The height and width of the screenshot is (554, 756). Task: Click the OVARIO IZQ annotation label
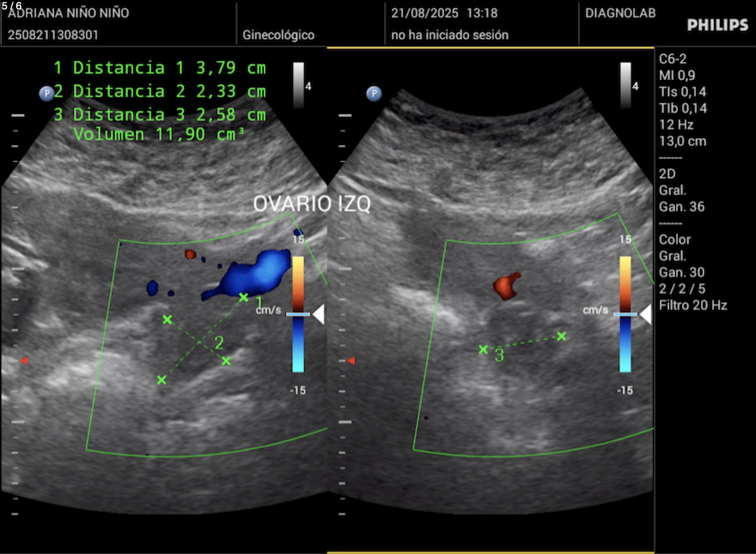pos(311,204)
